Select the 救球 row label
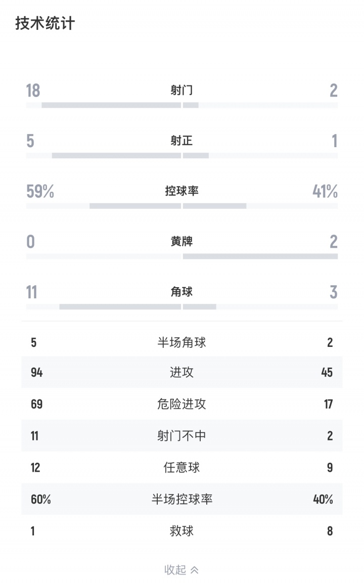Screen dimensions: 364x588 coord(181,531)
